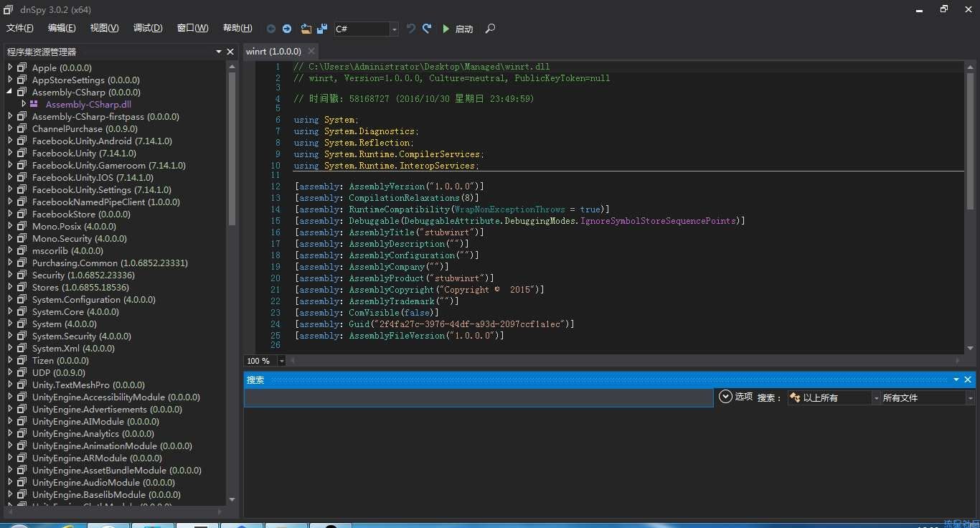The width and height of the screenshot is (980, 528).
Task: Collapse the Assembly-CSharp (0.0.0.0) node
Action: [10, 92]
